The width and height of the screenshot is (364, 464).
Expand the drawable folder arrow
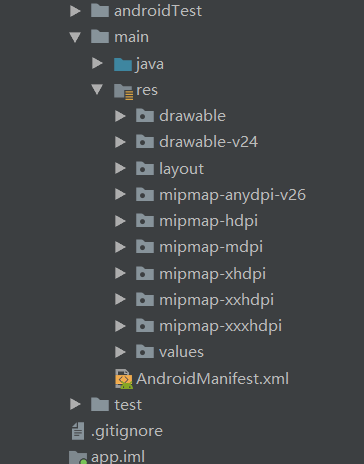[120, 116]
